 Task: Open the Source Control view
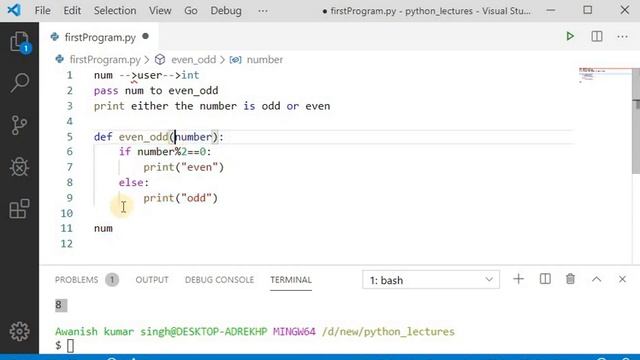coord(20,125)
